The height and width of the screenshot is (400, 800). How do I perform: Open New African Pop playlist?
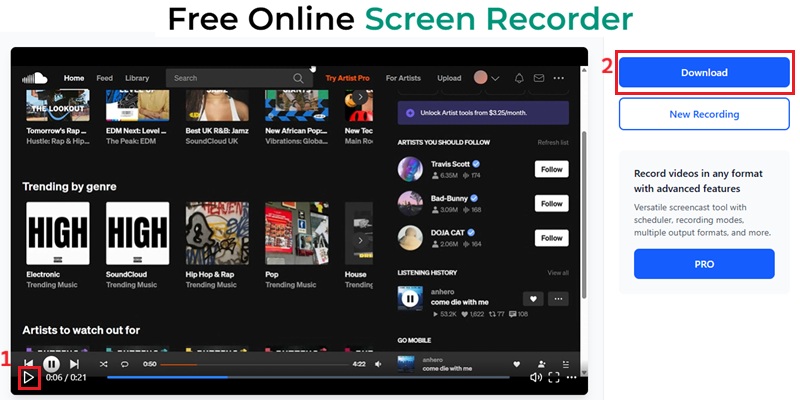[x=297, y=106]
